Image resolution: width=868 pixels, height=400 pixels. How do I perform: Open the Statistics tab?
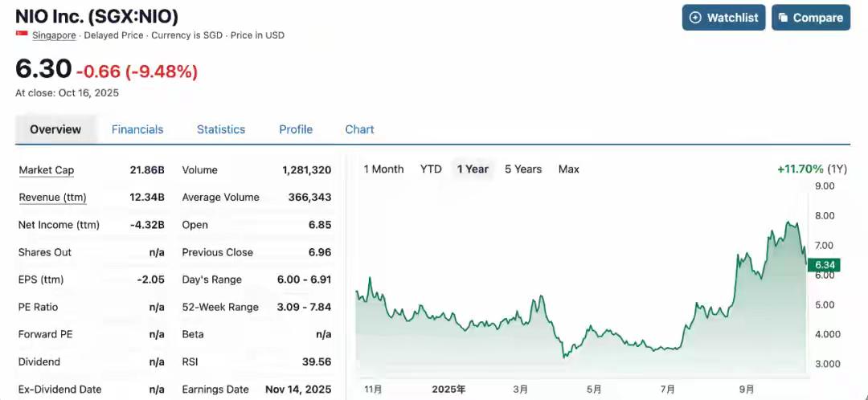point(221,129)
